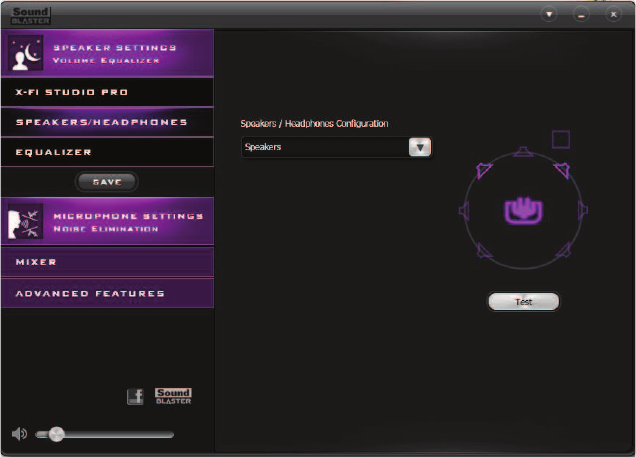Mute audio using the speaker volume icon
Screen dimensions: 636x457
tap(19, 434)
